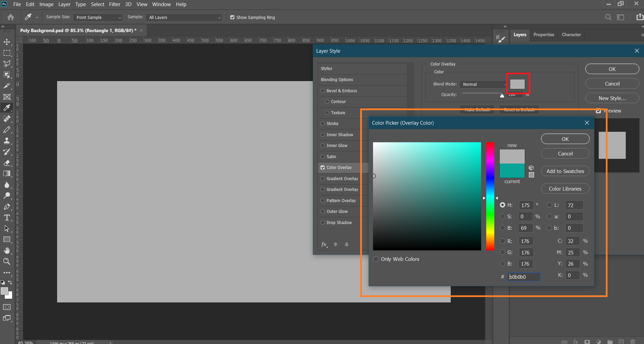The width and height of the screenshot is (644, 344).
Task: Expand the Blend Mode Normal dropdown
Action: tap(484, 84)
